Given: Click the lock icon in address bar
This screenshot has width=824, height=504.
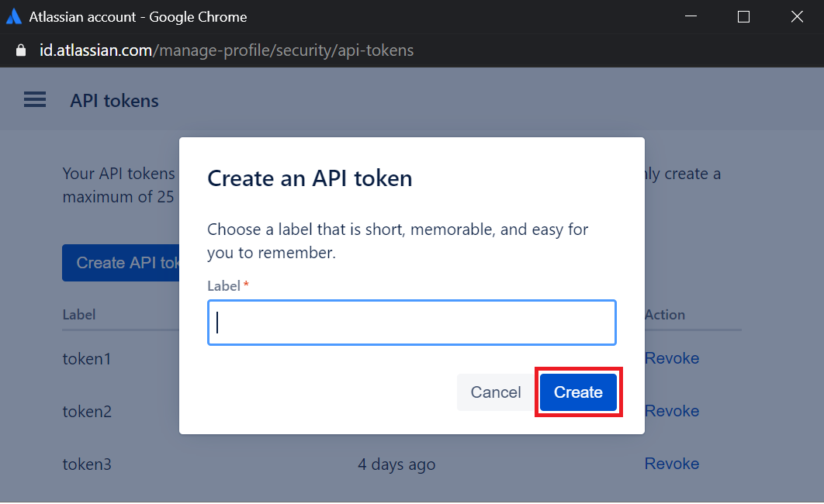Looking at the screenshot, I should click(x=20, y=50).
